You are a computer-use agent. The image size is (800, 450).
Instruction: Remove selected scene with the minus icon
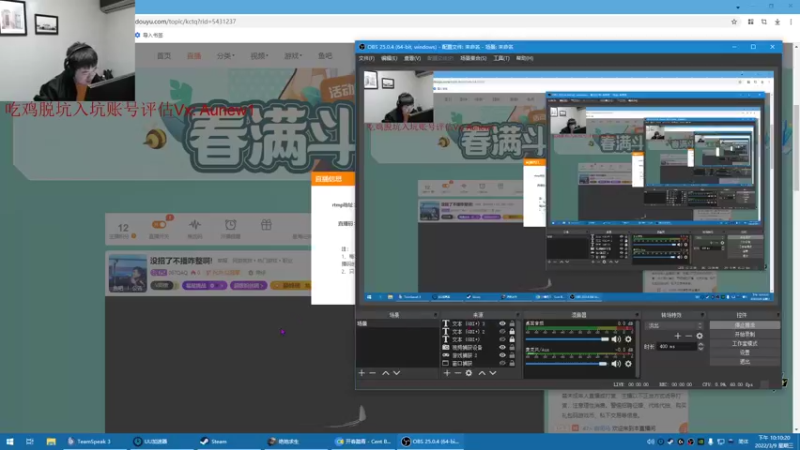(372, 373)
